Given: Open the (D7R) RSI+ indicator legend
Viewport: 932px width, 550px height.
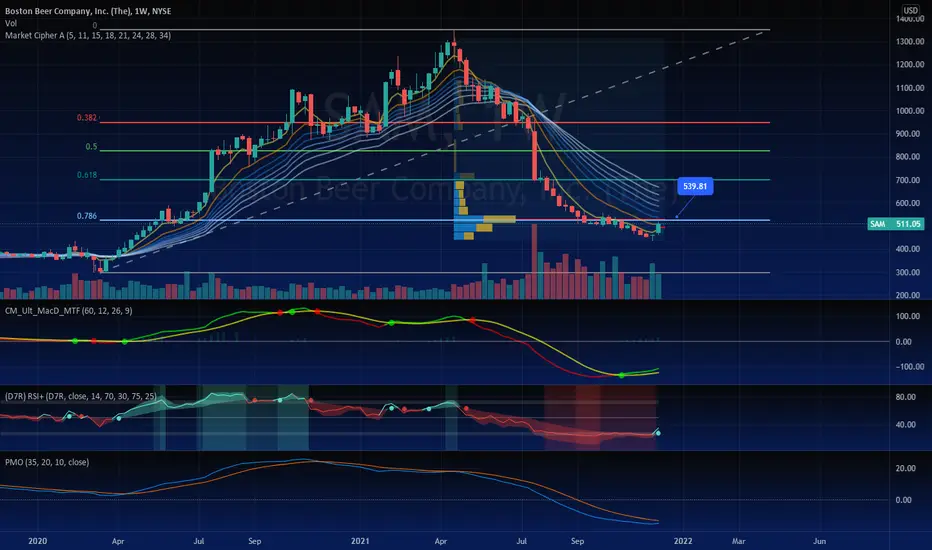Looking at the screenshot, I should [81, 396].
